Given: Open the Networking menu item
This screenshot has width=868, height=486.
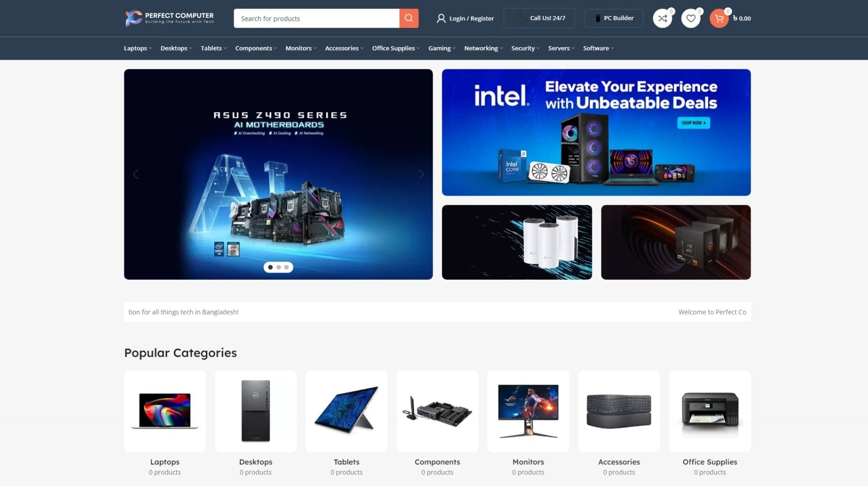Looking at the screenshot, I should [x=484, y=48].
